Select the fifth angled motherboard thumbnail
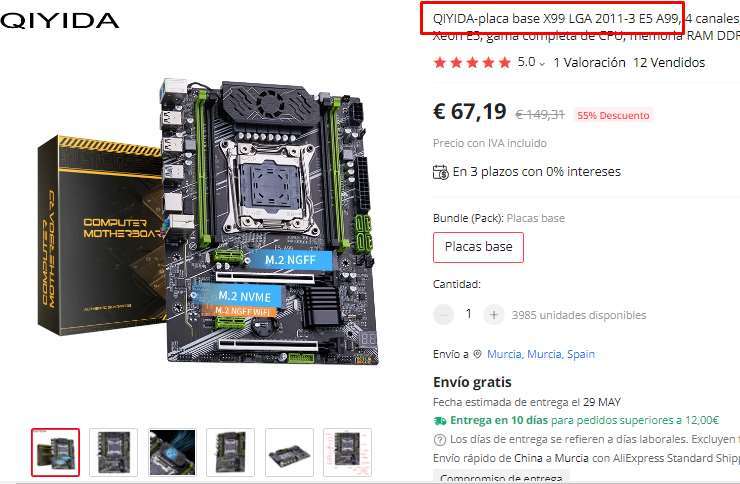740x484 pixels. point(289,452)
